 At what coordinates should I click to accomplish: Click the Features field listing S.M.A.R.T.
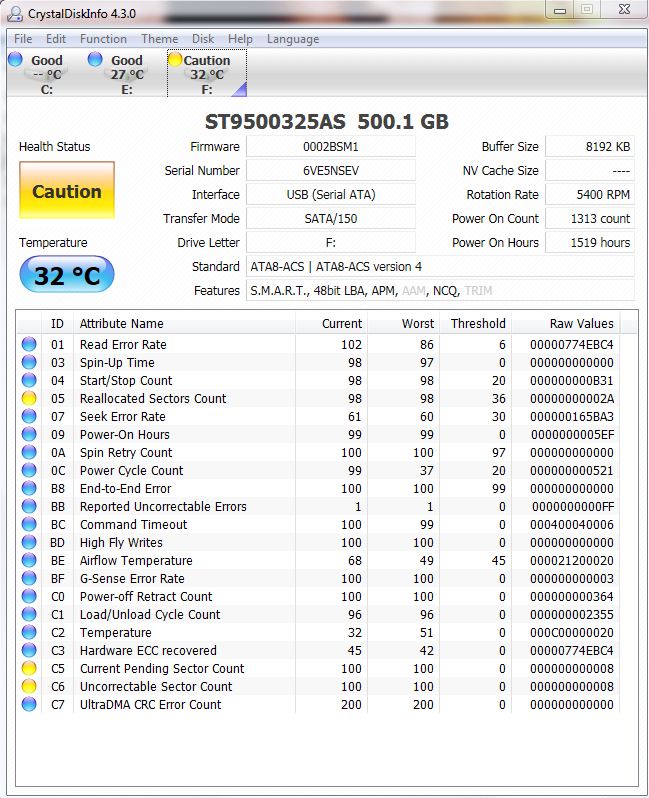[x=440, y=291]
